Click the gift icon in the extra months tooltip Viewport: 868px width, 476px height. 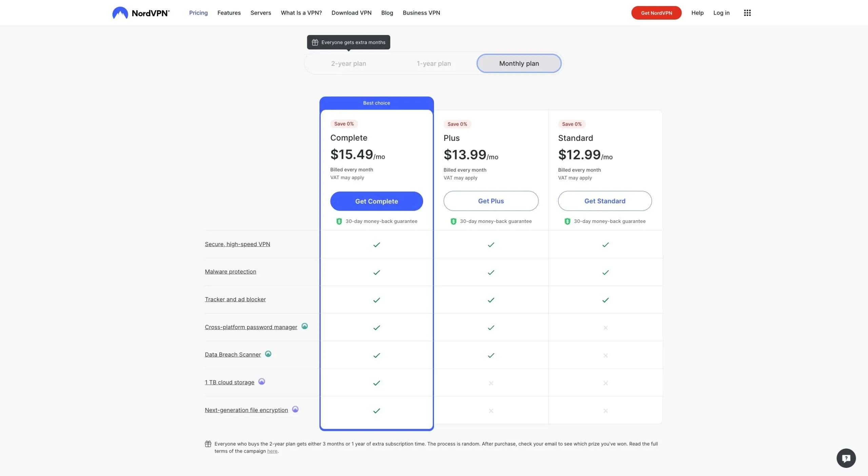tap(315, 42)
